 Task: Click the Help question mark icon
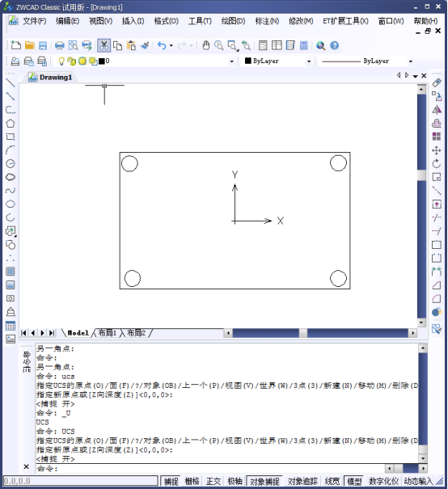coord(335,45)
